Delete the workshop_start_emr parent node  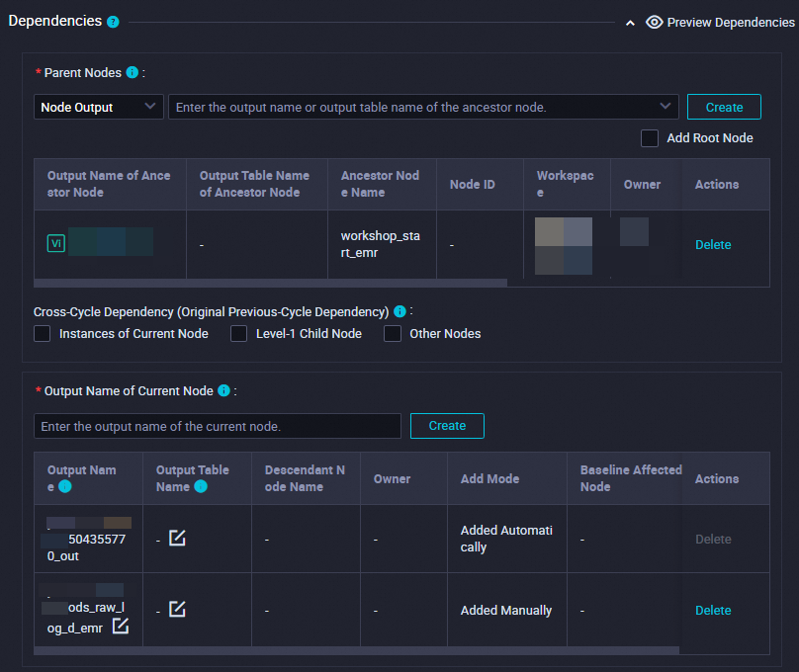(713, 244)
